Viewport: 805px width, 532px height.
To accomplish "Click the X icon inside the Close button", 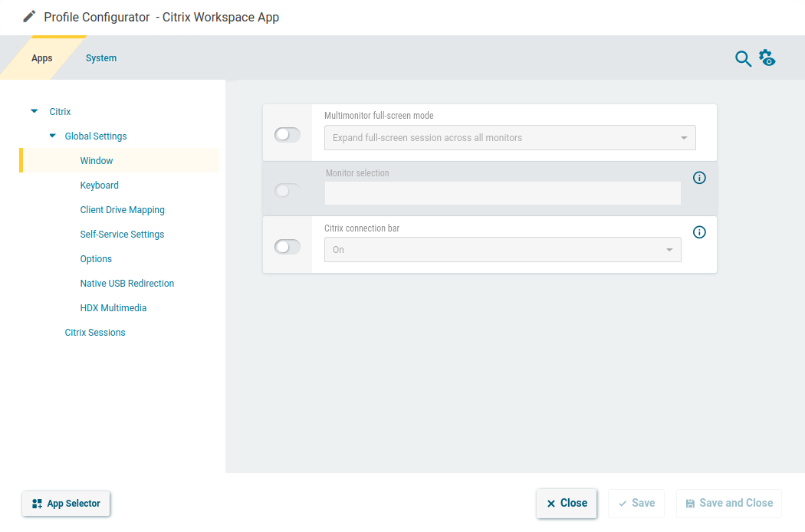I will [550, 503].
